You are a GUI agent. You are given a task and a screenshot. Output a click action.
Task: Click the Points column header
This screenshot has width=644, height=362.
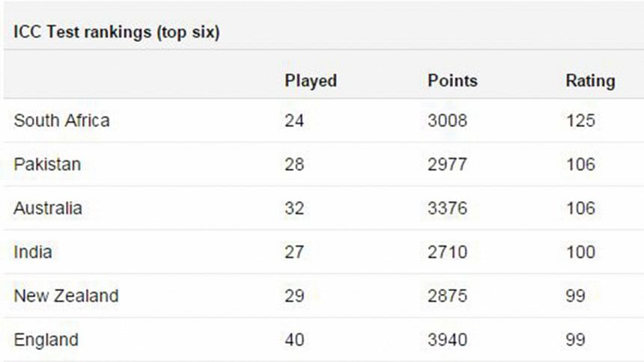point(452,81)
